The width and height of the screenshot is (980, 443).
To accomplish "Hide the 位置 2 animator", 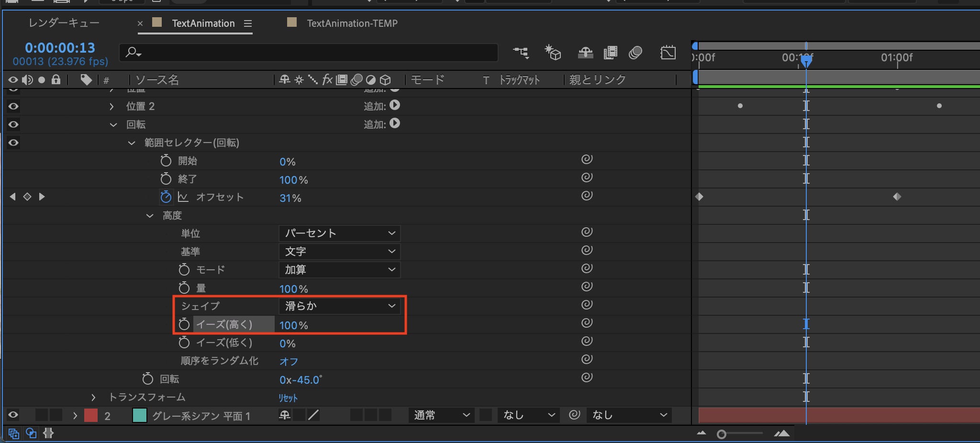I will (x=13, y=106).
